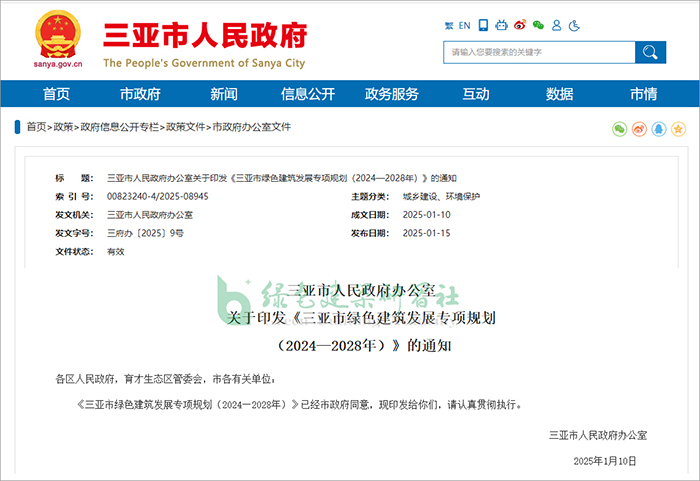
Task: Click the green WeChat icon in header
Action: pyautogui.click(x=538, y=25)
